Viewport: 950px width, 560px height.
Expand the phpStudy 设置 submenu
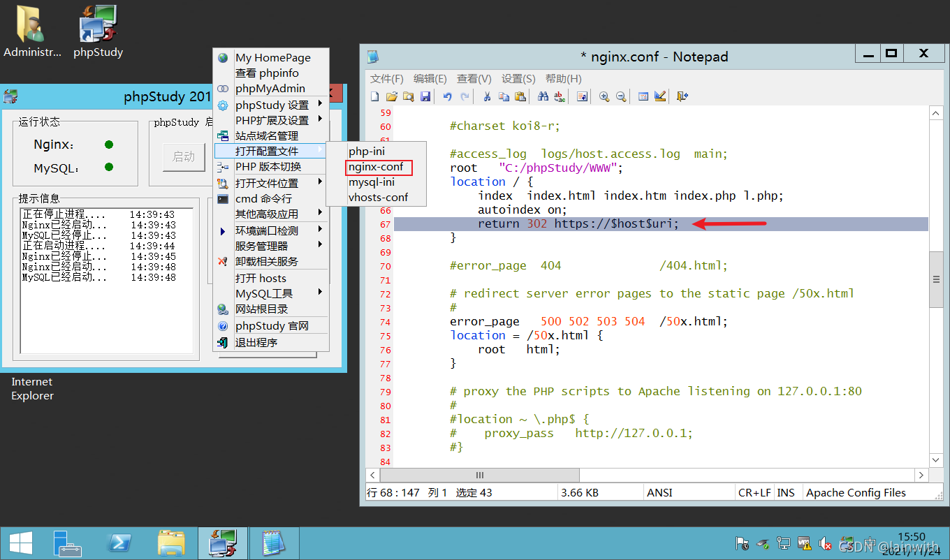tap(271, 105)
